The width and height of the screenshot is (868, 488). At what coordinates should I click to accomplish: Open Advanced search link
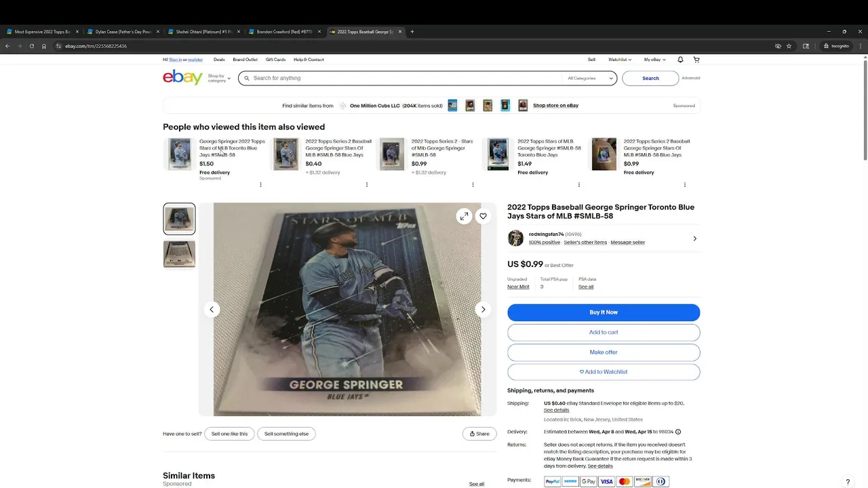[x=691, y=78]
